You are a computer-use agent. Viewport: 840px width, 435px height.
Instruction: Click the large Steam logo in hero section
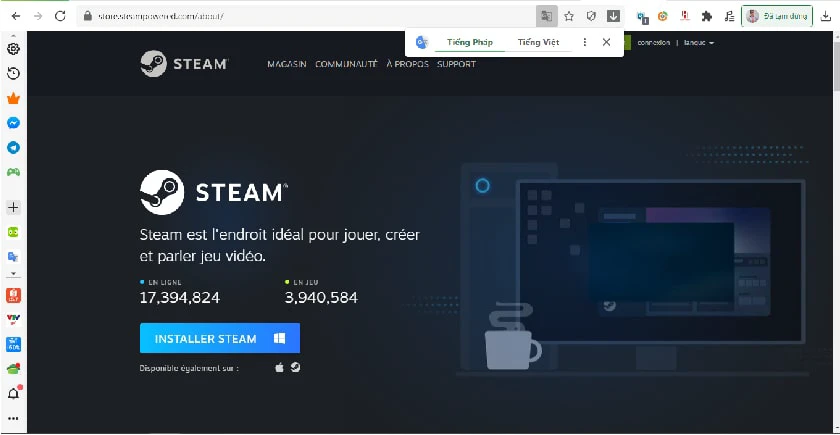(x=213, y=192)
